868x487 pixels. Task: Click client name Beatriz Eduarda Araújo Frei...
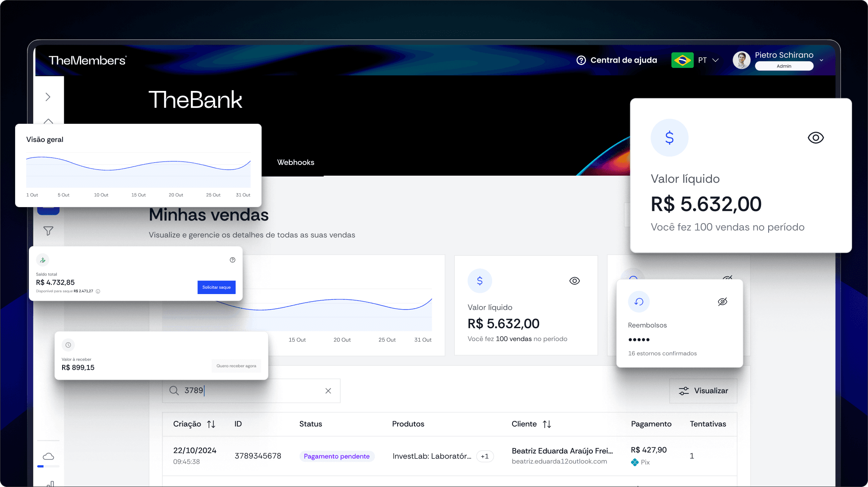pyautogui.click(x=562, y=451)
